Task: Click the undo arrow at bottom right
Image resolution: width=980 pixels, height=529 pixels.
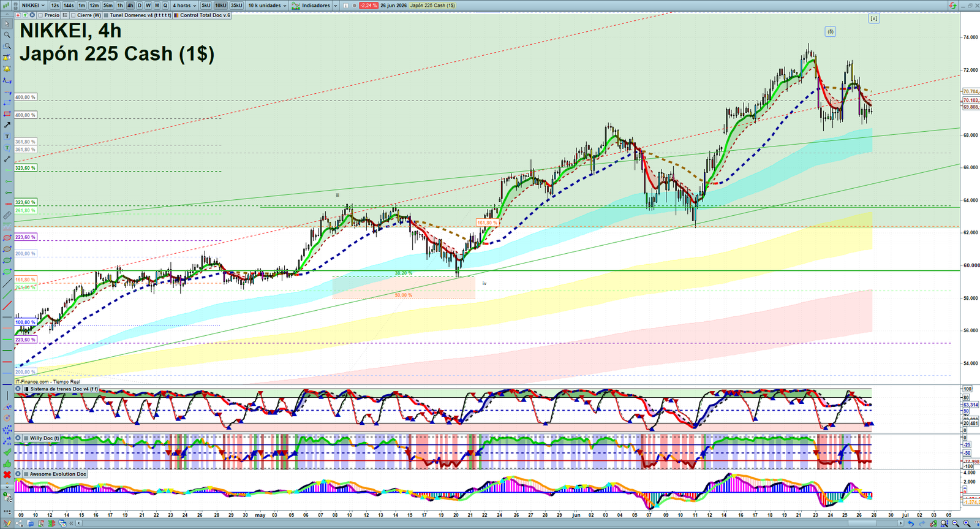Action: 911,523
